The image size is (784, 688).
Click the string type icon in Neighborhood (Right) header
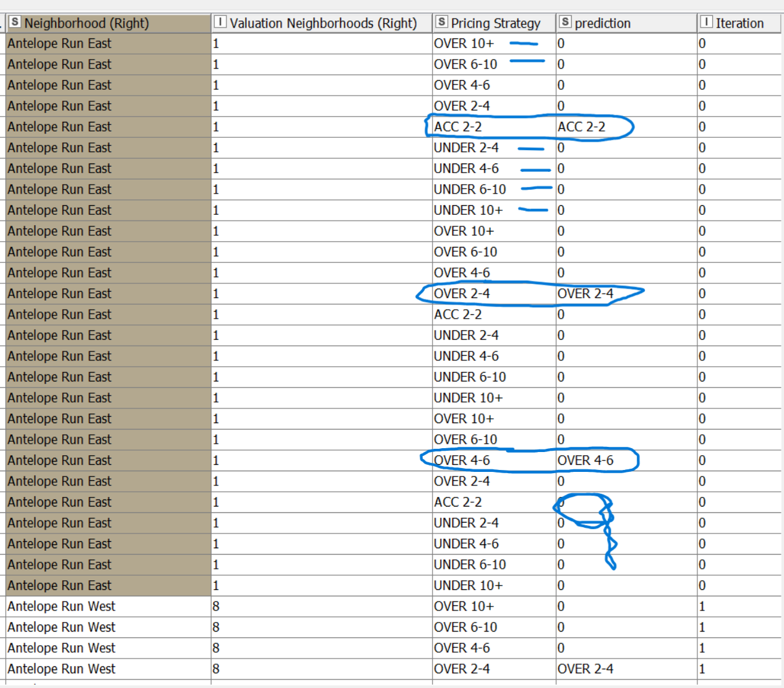click(x=15, y=22)
